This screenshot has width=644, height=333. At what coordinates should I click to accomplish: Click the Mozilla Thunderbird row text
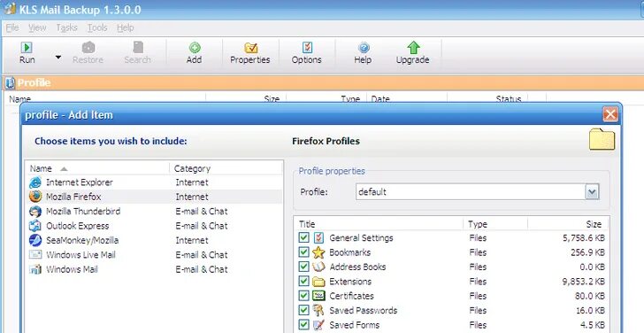(83, 212)
